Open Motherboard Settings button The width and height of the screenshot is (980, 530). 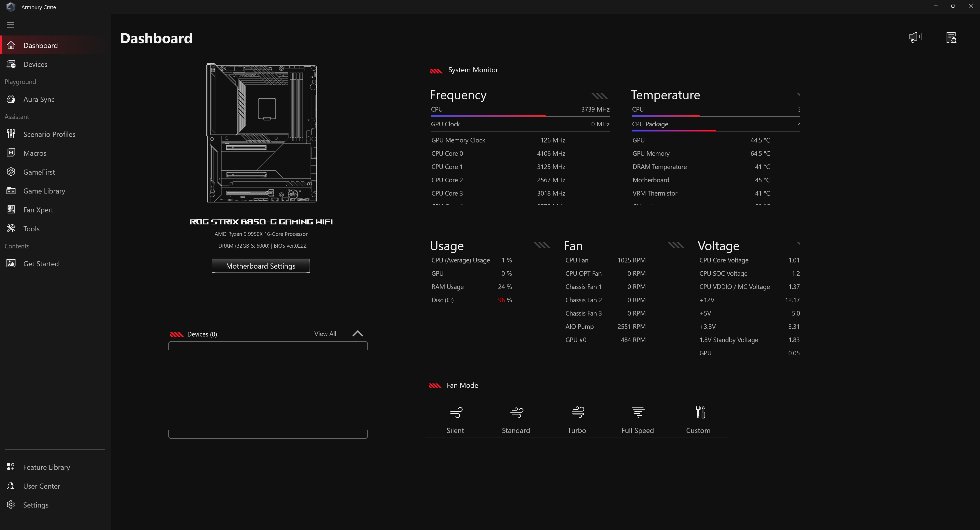261,266
